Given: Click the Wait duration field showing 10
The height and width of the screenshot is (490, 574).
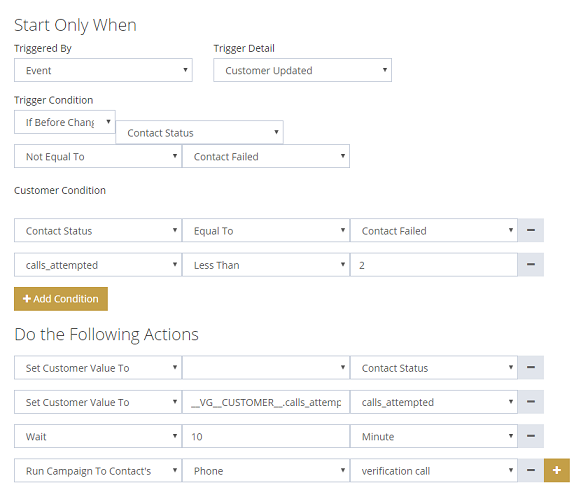Looking at the screenshot, I should [266, 436].
